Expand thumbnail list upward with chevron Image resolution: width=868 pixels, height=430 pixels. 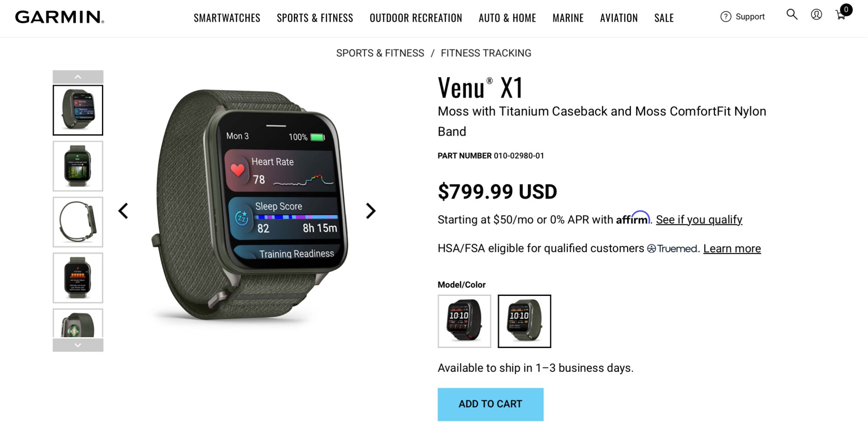click(x=78, y=77)
